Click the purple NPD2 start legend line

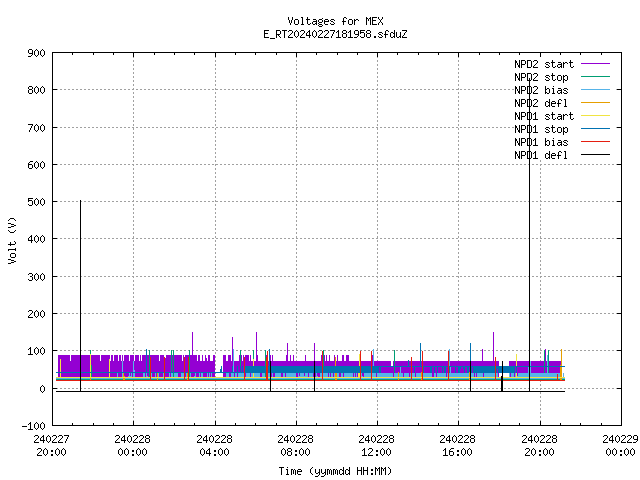pos(595,64)
